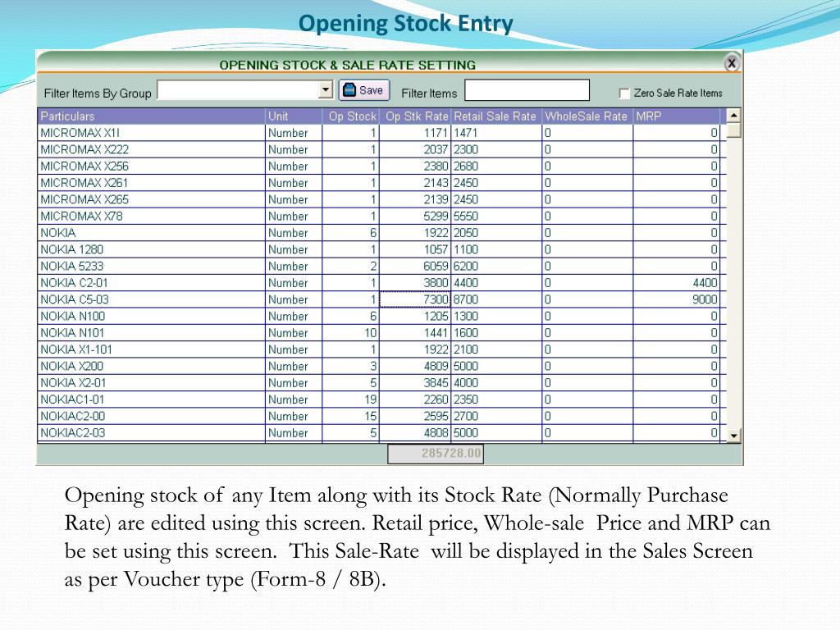Click the 4000 retail rate for NOKIA X2-01
Screen dimensions: 840x630
[496, 382]
